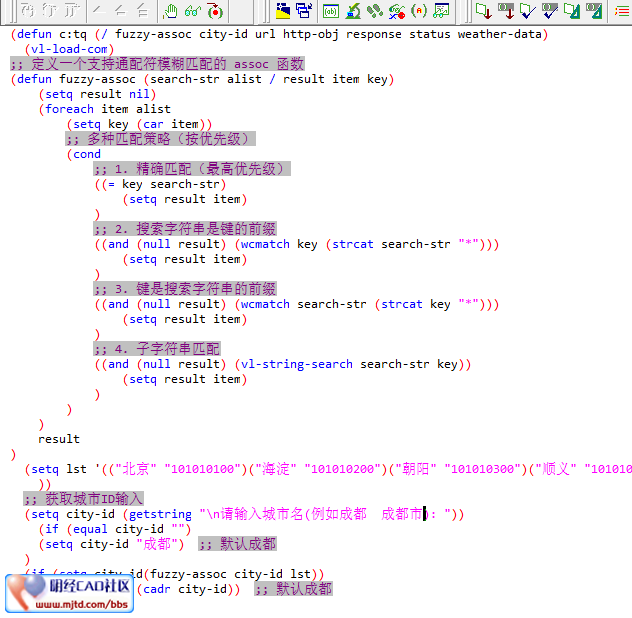Open Trace Stack footprints icon
This screenshot has width=632, height=618.
(x=374, y=11)
